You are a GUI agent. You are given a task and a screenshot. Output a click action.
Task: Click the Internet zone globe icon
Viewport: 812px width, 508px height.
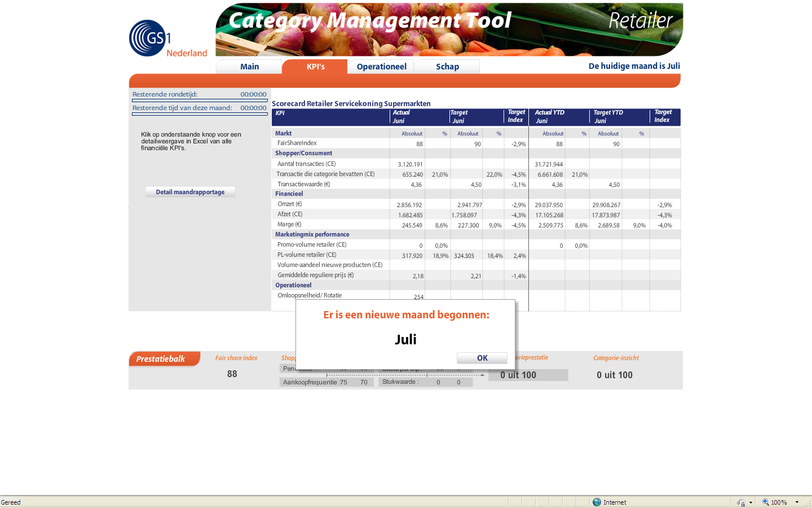point(597,502)
